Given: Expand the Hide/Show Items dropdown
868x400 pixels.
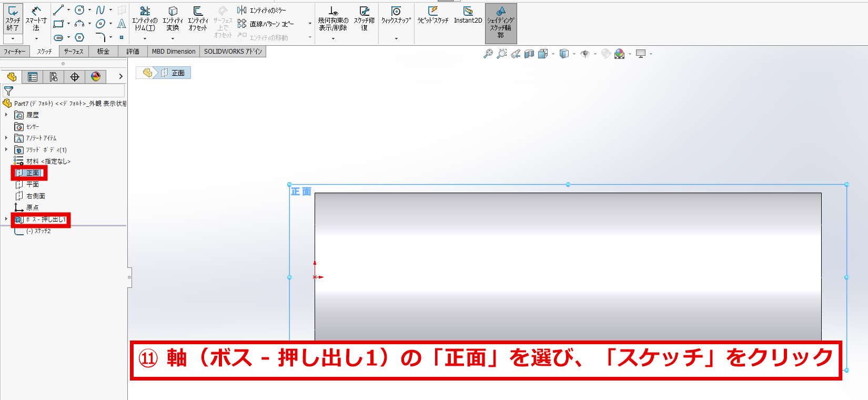Looking at the screenshot, I should [595, 54].
